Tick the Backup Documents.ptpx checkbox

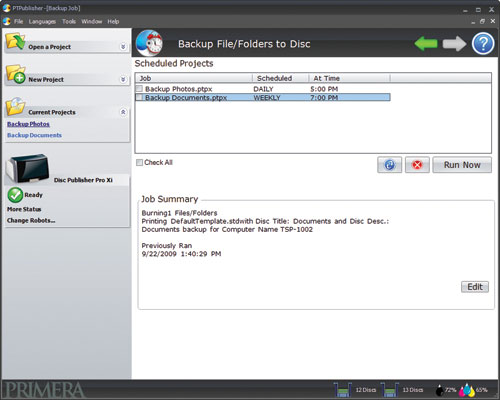click(139, 97)
